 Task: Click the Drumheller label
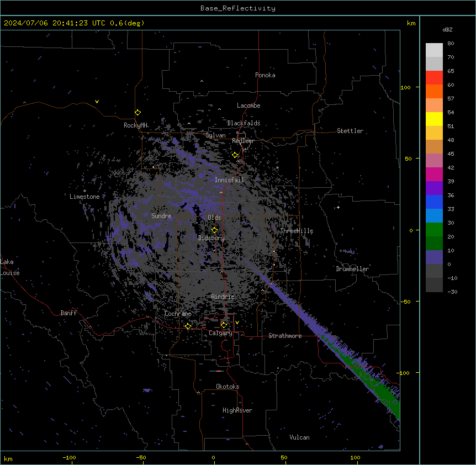pos(352,269)
